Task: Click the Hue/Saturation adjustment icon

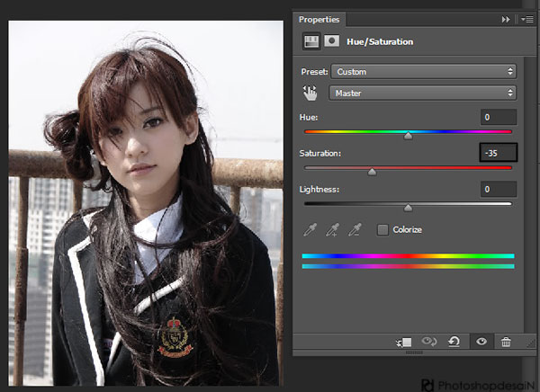Action: click(310, 41)
